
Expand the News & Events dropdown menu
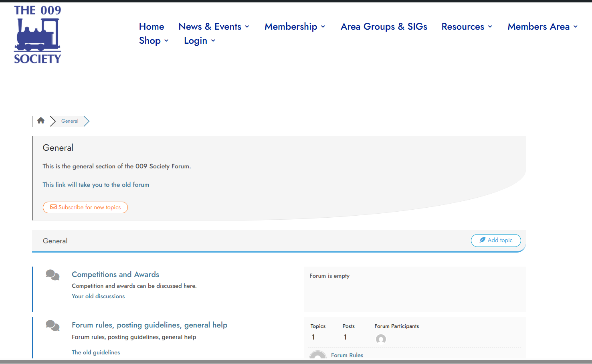point(214,26)
